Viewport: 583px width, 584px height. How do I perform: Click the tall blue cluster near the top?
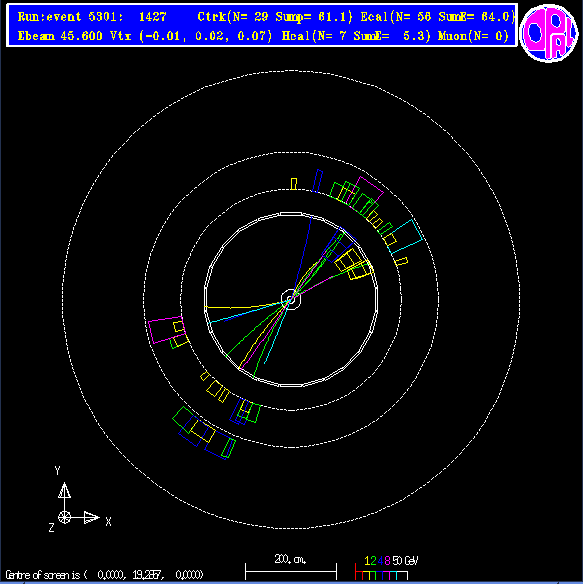tap(317, 181)
